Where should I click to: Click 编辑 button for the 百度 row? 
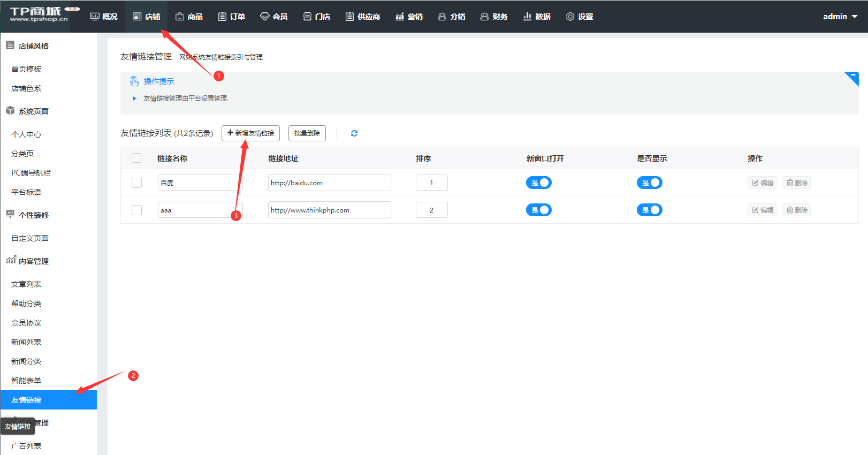tap(762, 183)
